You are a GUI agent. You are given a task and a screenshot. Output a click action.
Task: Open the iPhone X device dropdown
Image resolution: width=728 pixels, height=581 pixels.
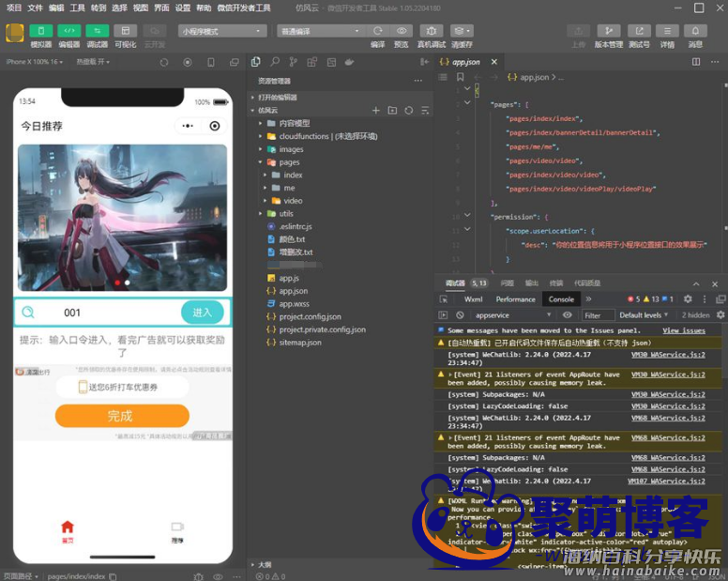point(35,62)
